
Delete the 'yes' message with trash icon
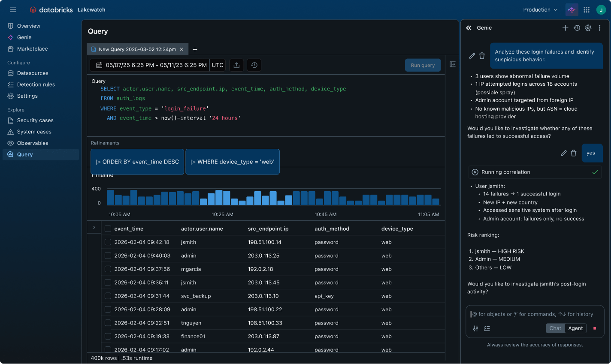click(574, 153)
